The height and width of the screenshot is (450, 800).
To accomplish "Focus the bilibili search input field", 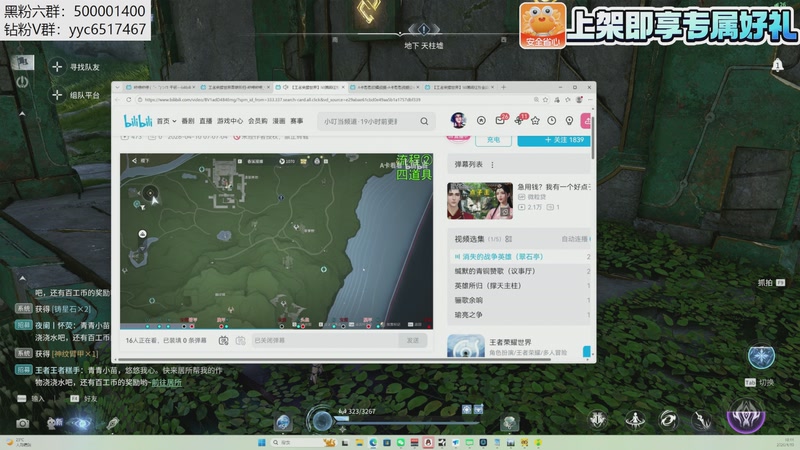I will pos(369,121).
